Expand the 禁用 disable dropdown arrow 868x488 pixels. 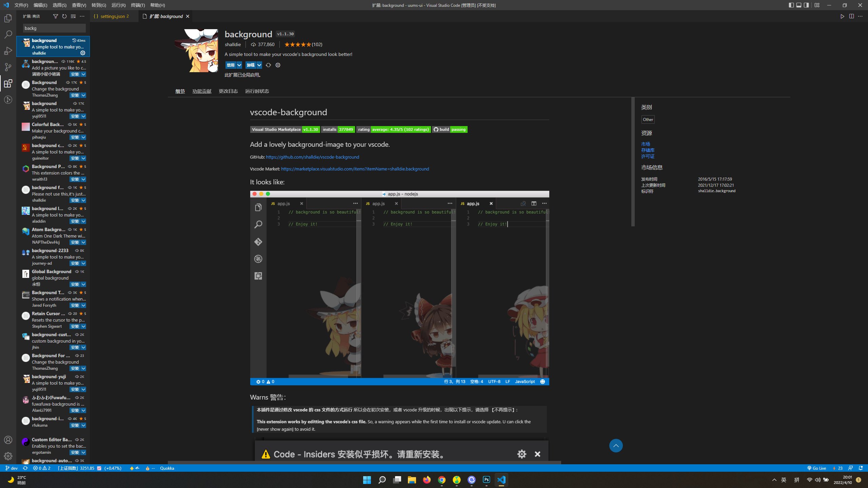(x=239, y=65)
